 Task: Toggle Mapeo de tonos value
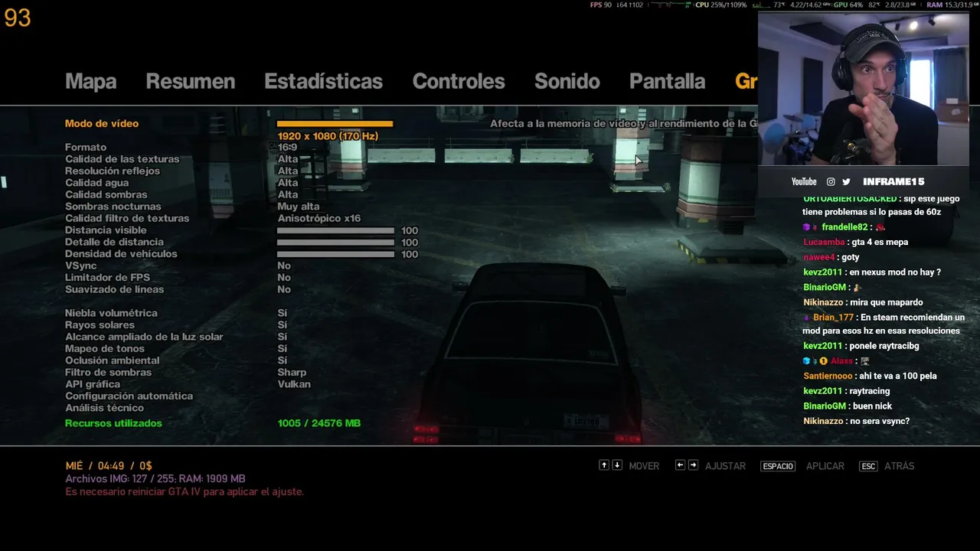point(283,349)
